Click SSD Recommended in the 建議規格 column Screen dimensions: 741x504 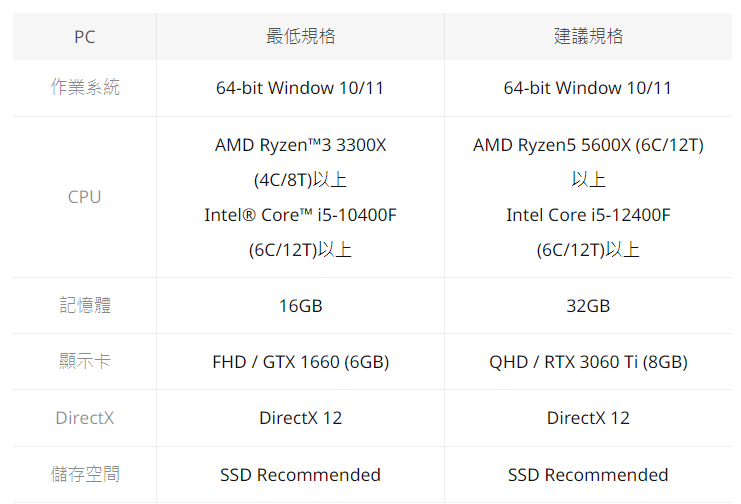[588, 475]
